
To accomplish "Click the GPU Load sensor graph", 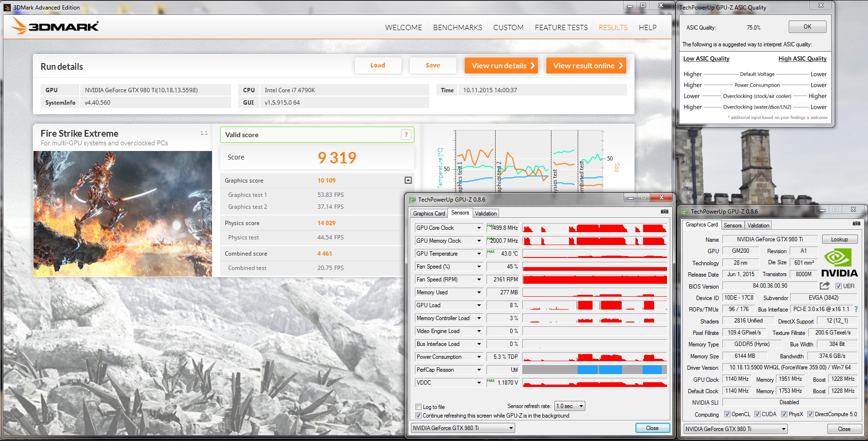I will tap(594, 305).
